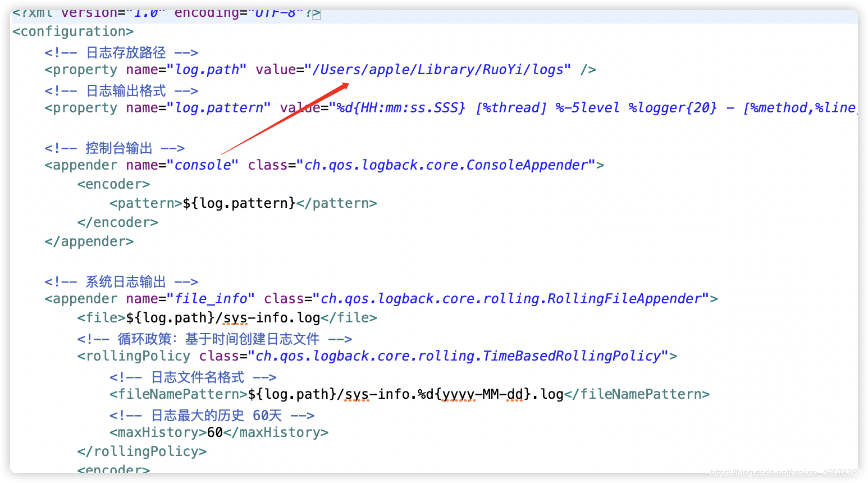
Task: Click the %d{HH:mm:ss.SSS} pattern value
Action: click(x=401, y=108)
